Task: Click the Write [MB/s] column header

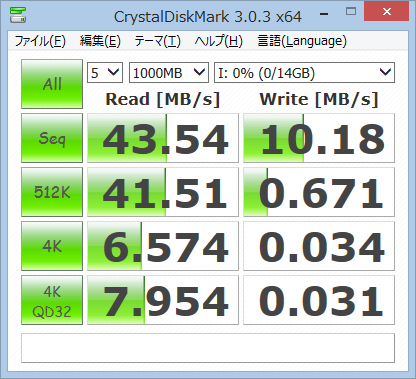Action: click(x=319, y=99)
